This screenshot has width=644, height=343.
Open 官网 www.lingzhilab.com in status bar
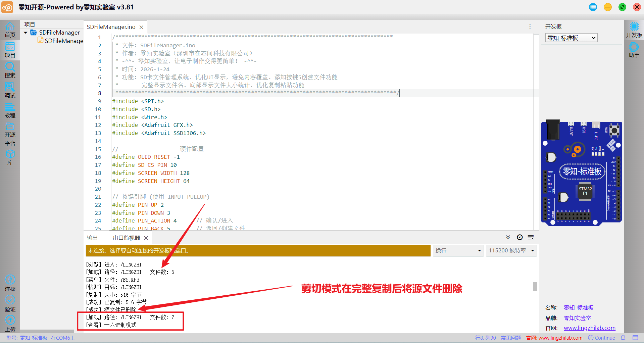(554, 338)
